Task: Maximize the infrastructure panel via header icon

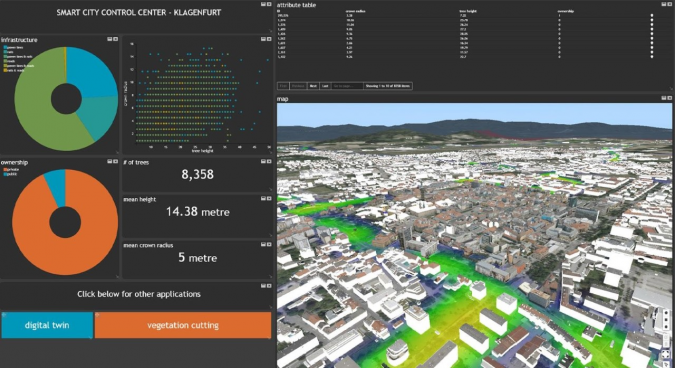Action: point(115,39)
